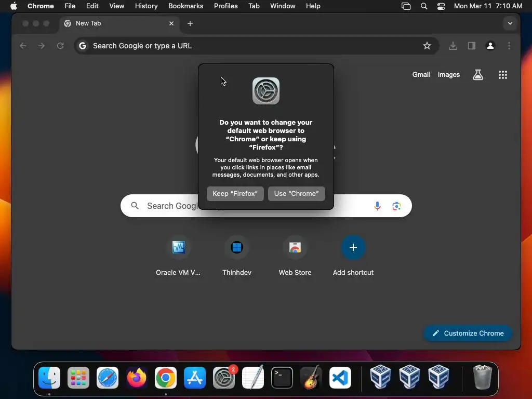Launch Safari from the Dock
This screenshot has height=399, width=532.
click(108, 378)
